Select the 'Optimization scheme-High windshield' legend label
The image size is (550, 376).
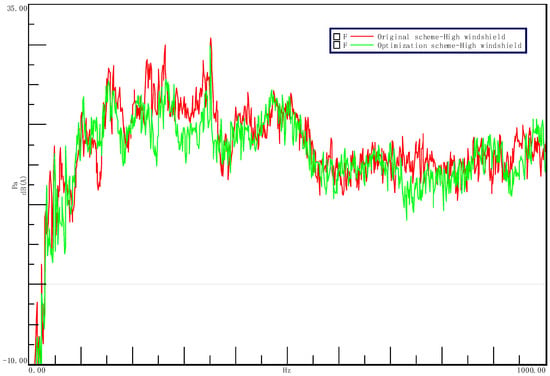pos(449,45)
